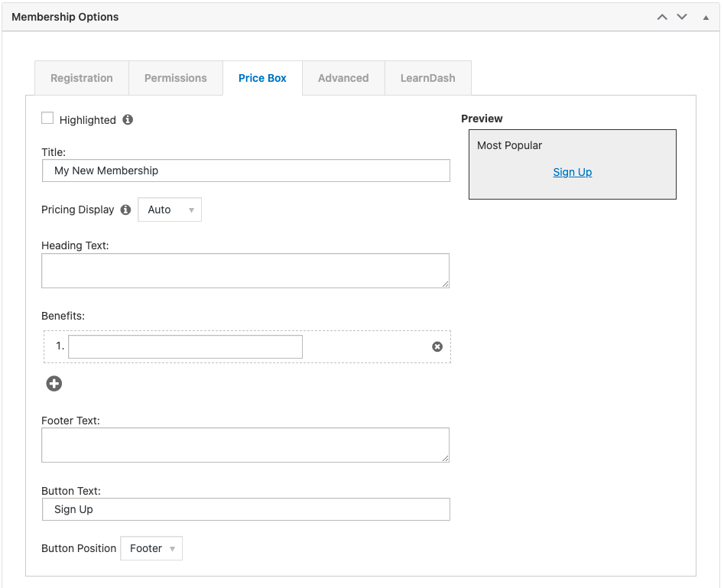Screen dimensions: 724x588
Task: Focus the Heading Text textarea
Action: pyautogui.click(x=245, y=271)
